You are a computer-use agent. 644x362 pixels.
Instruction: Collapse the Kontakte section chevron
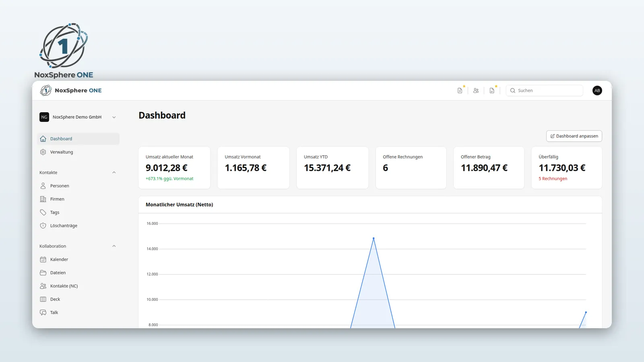pos(114,173)
